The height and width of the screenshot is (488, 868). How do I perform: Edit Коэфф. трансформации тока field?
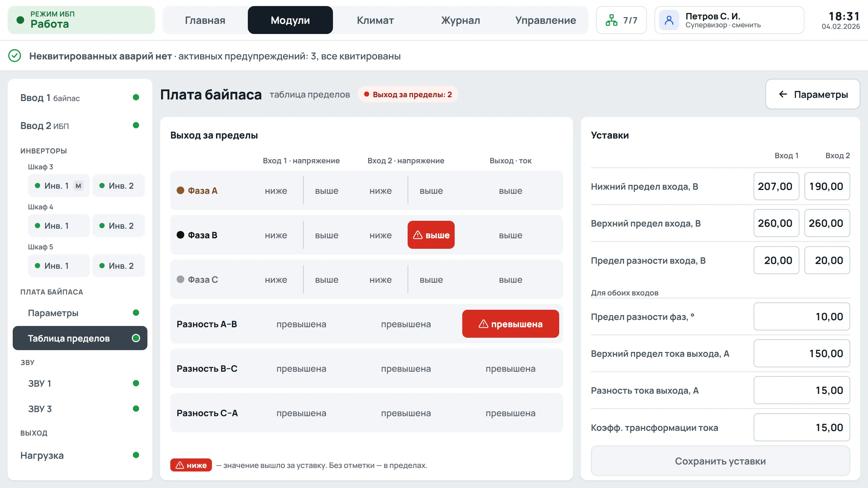(802, 427)
